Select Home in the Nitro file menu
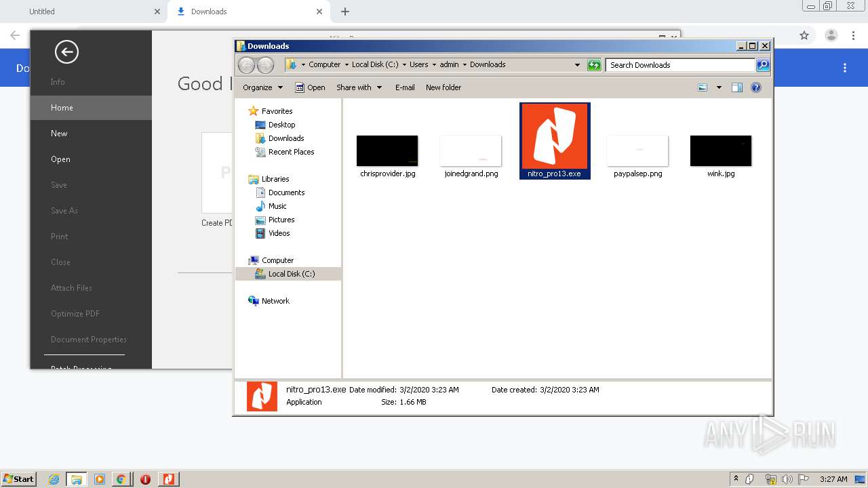Image resolution: width=868 pixels, height=488 pixels. (91, 108)
